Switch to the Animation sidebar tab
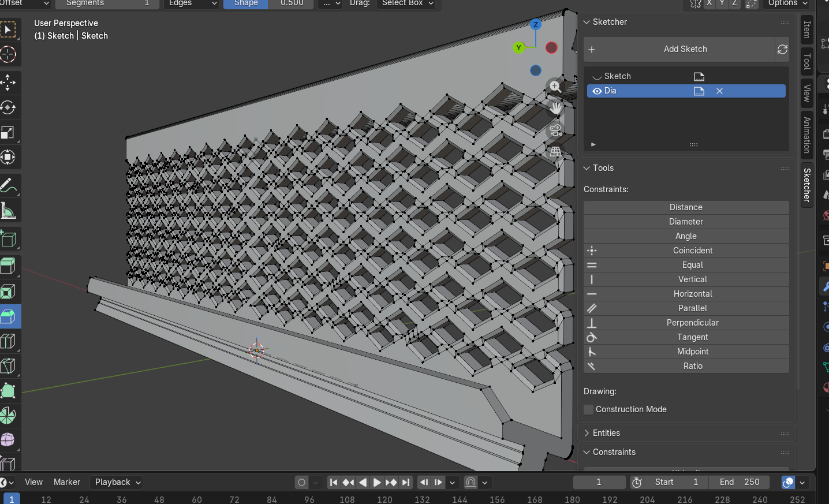829x504 pixels. click(807, 135)
